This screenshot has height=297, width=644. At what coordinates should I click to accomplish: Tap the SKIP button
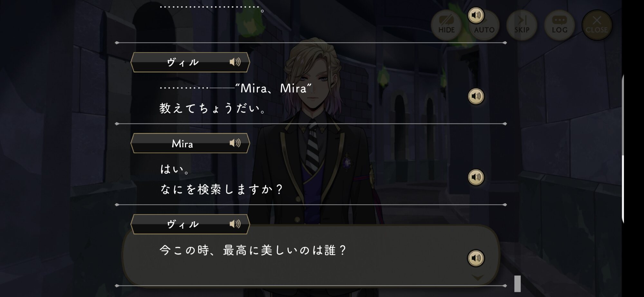(x=522, y=25)
